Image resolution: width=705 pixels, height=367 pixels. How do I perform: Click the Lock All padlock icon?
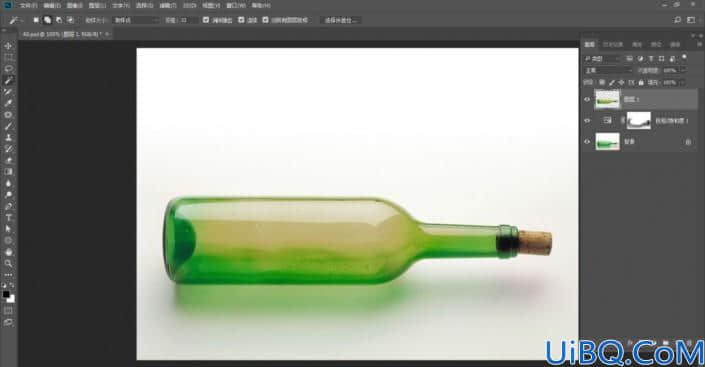tap(641, 83)
